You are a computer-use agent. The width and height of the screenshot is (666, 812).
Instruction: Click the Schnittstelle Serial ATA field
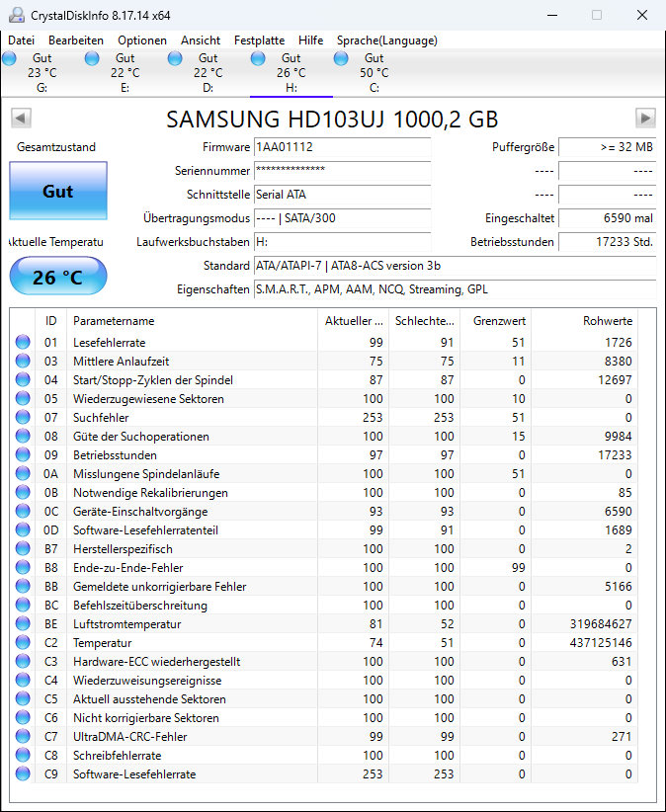[342, 195]
